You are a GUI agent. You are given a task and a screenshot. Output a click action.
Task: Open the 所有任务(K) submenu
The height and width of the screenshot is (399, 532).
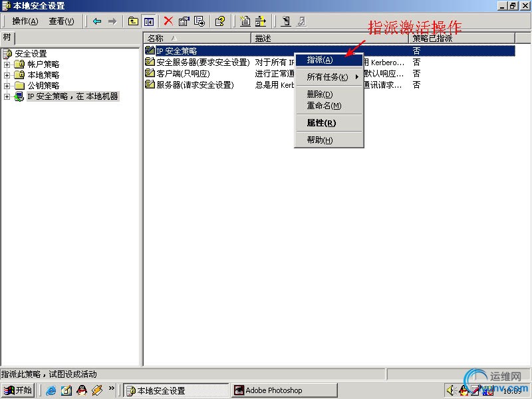(x=329, y=77)
